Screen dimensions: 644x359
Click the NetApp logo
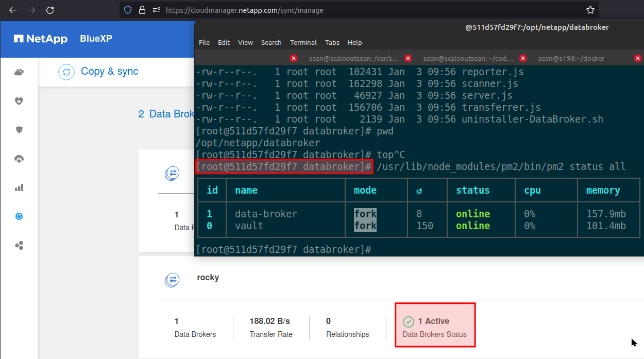click(x=41, y=39)
